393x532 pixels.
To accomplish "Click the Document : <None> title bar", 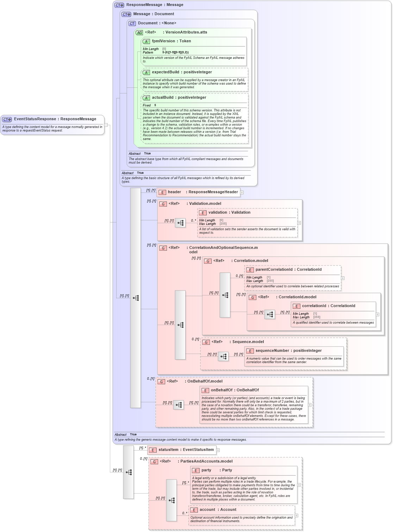I will [x=155, y=23].
